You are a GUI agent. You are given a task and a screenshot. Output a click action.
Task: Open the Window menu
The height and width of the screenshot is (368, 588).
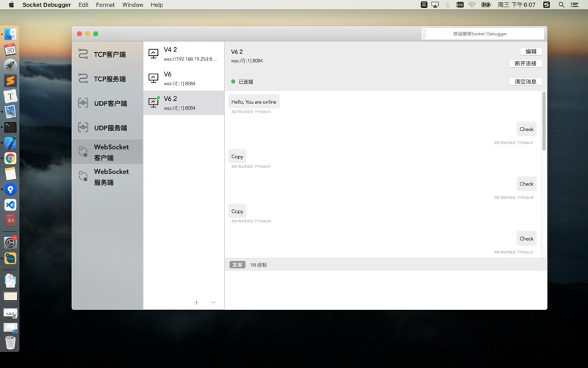133,5
